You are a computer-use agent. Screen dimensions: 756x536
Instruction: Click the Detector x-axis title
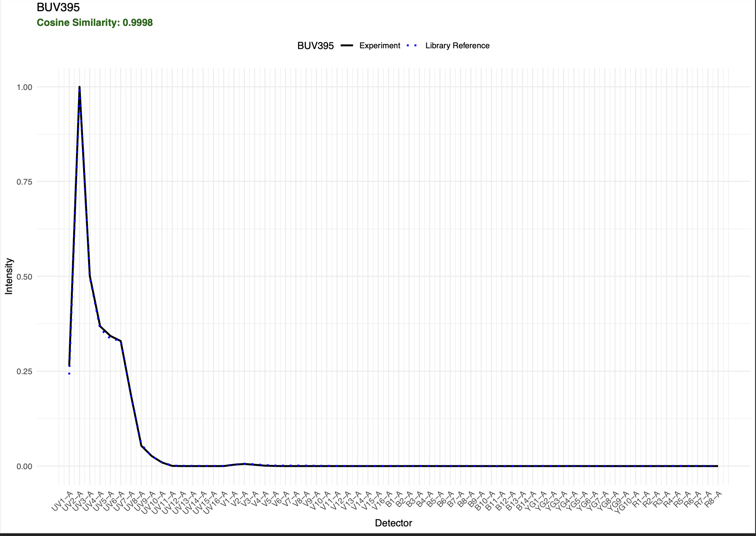[x=393, y=523]
